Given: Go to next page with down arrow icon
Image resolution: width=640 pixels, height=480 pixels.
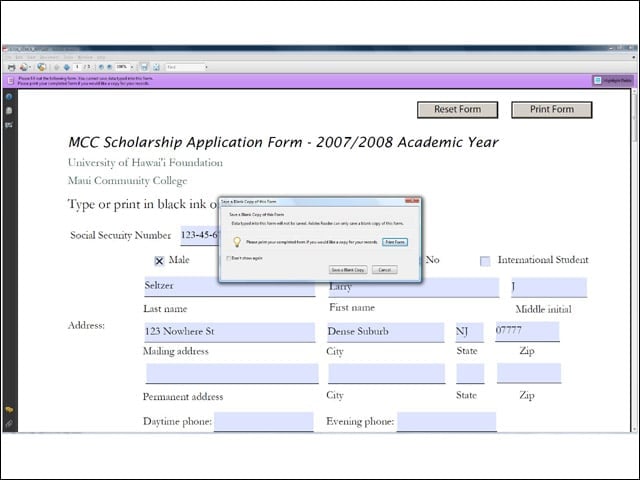Looking at the screenshot, I should (x=67, y=67).
